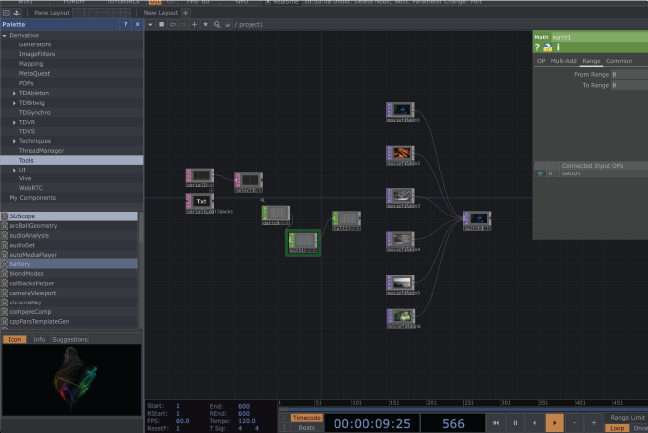Enable Loop playback mode
Image resolution: width=648 pixels, height=433 pixels.
[x=617, y=427]
